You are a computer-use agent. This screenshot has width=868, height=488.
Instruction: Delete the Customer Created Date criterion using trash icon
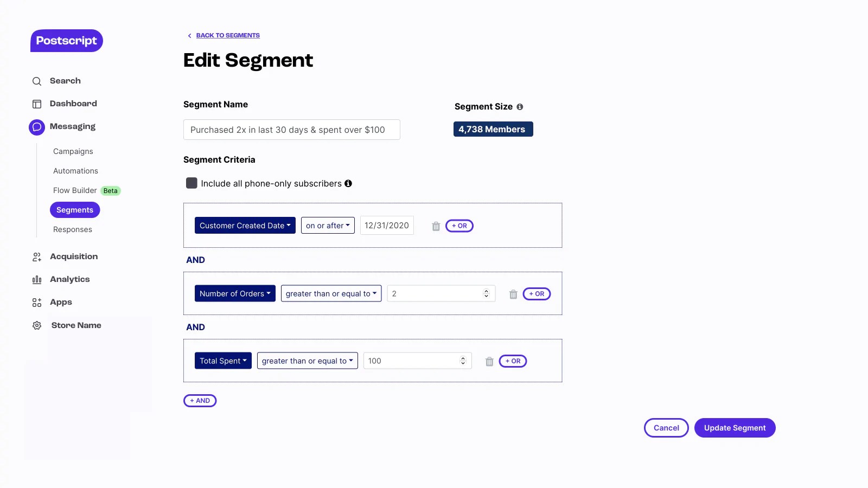(x=436, y=226)
